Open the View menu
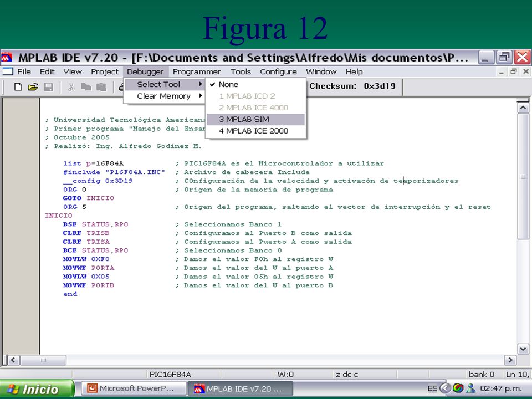Viewport: 532px width, 399px height. [73, 71]
